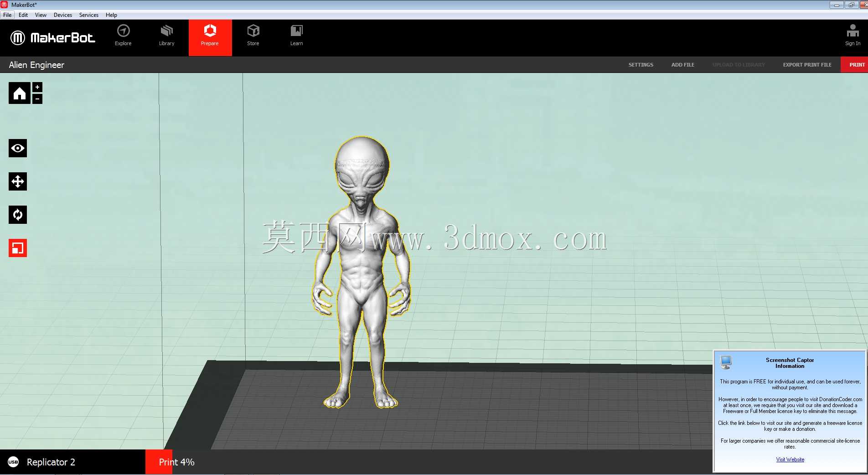Image resolution: width=868 pixels, height=475 pixels.
Task: Open the Edit menu
Action: (23, 15)
